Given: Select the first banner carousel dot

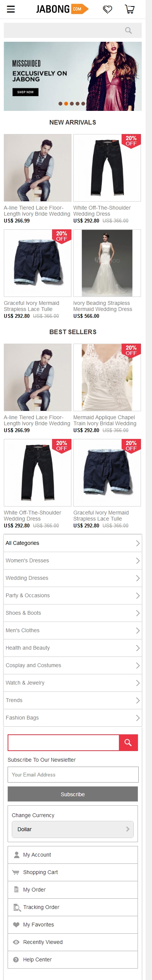Looking at the screenshot, I should pyautogui.click(x=60, y=104).
